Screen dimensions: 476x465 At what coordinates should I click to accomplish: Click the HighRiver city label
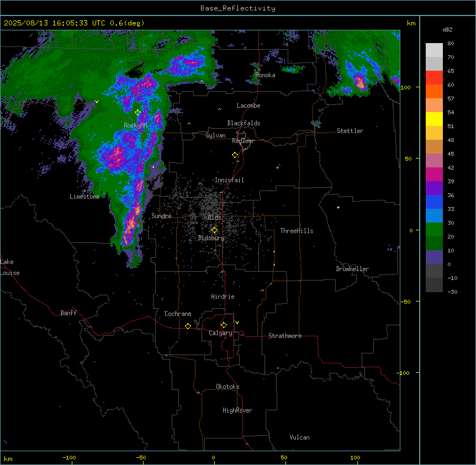(x=237, y=410)
